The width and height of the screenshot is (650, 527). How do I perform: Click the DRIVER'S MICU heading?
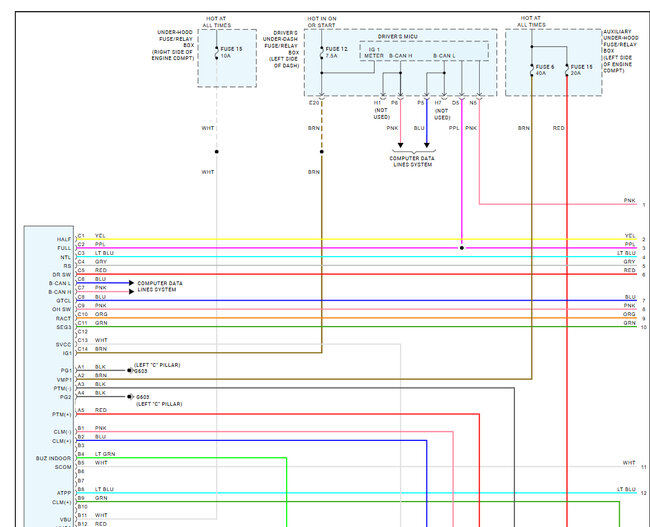(397, 36)
